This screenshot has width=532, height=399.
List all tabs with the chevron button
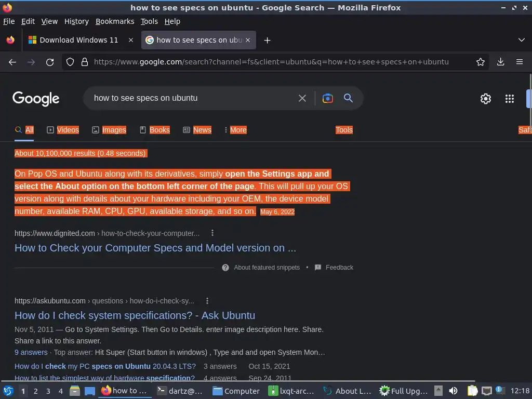522,40
